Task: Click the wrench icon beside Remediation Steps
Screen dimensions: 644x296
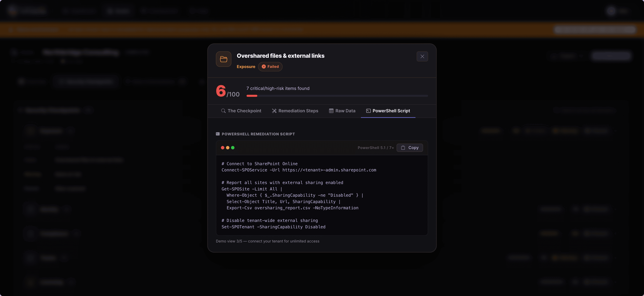Action: pyautogui.click(x=274, y=111)
